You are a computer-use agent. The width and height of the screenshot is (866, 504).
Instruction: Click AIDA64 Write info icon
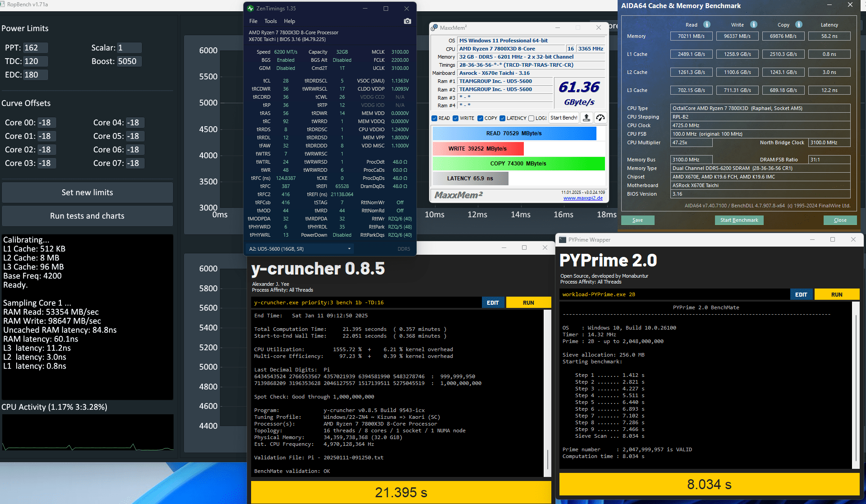pyautogui.click(x=754, y=24)
